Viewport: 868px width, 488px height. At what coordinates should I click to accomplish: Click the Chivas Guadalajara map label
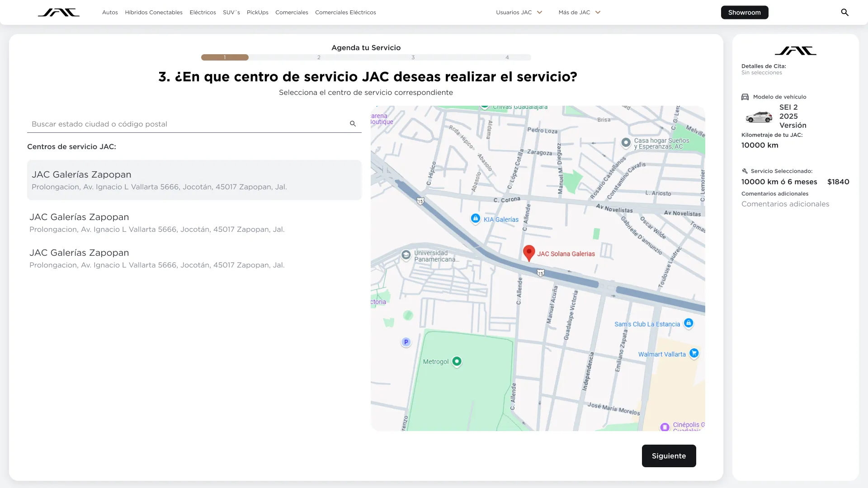coord(520,108)
